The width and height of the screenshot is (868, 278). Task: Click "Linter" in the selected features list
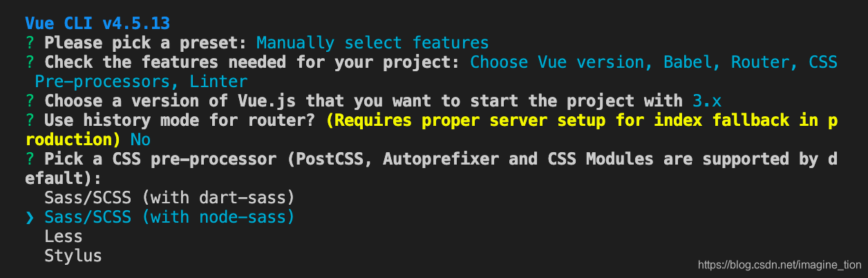pyautogui.click(x=209, y=82)
